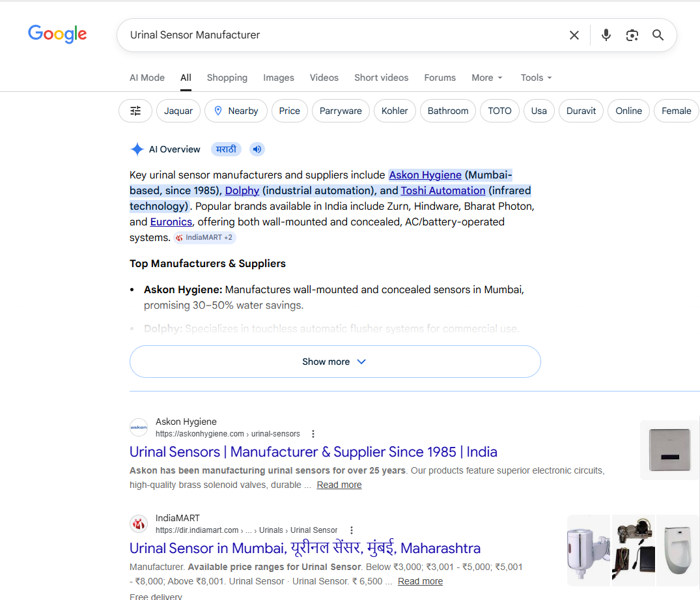The height and width of the screenshot is (600, 700).
Task: Open sensor kit with wires thumbnail
Action: click(634, 550)
